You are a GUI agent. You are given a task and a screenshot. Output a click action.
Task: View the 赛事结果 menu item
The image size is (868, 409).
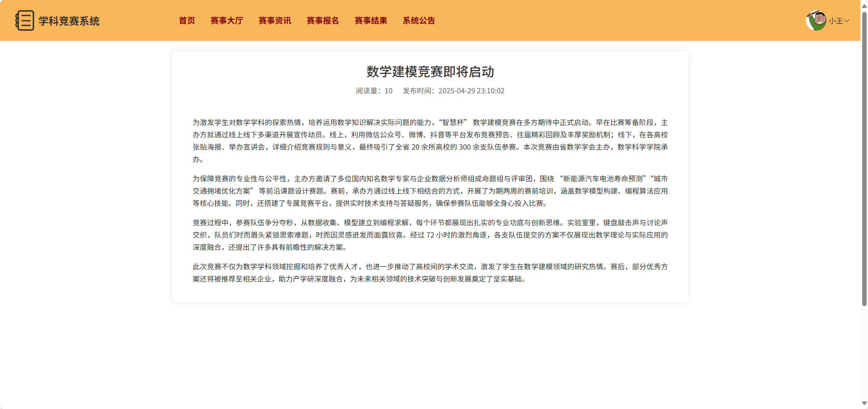click(x=371, y=21)
